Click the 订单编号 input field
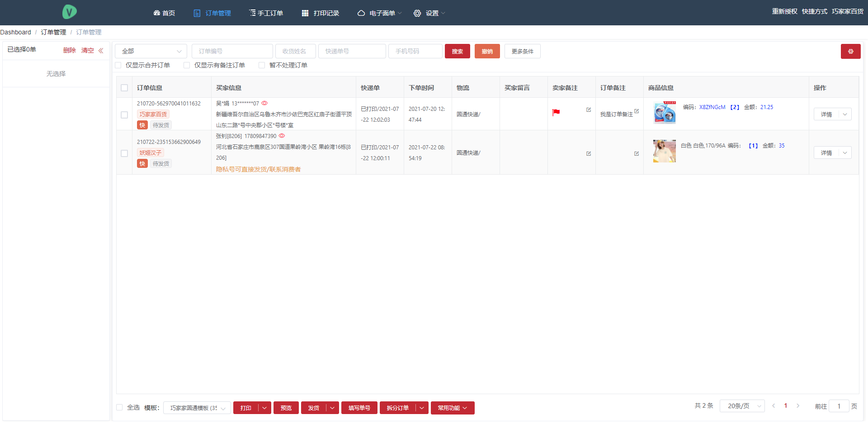 pyautogui.click(x=232, y=51)
